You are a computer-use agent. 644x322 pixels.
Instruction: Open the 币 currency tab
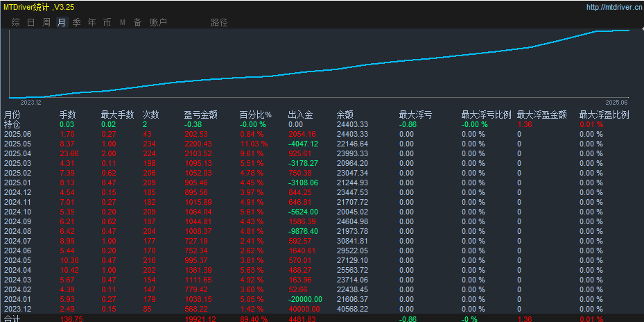[107, 23]
